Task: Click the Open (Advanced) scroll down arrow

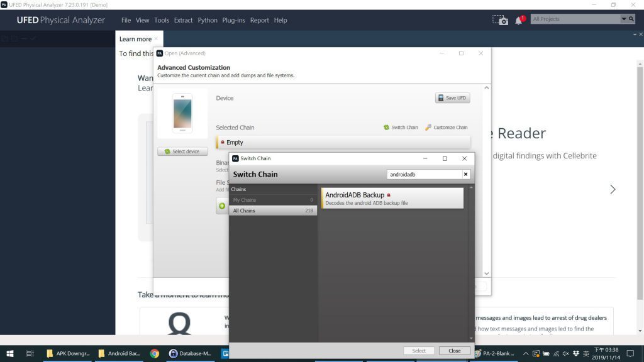Action: (487, 274)
